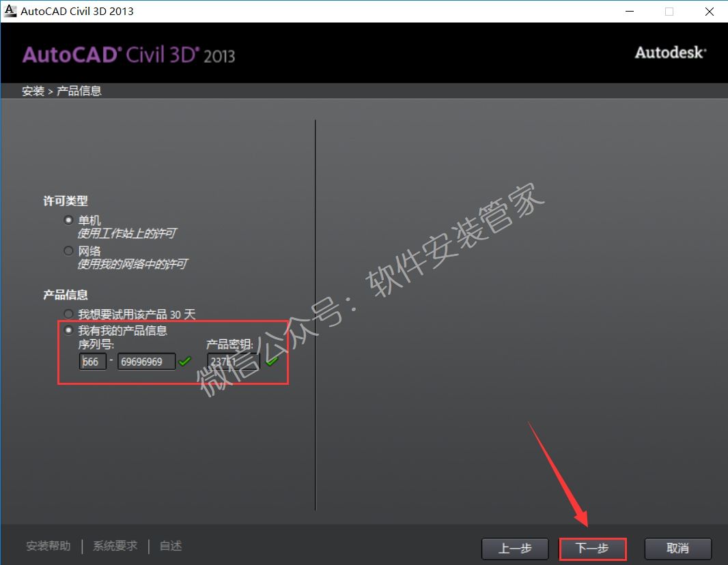Open the 自述 link
The image size is (728, 565).
tap(169, 546)
